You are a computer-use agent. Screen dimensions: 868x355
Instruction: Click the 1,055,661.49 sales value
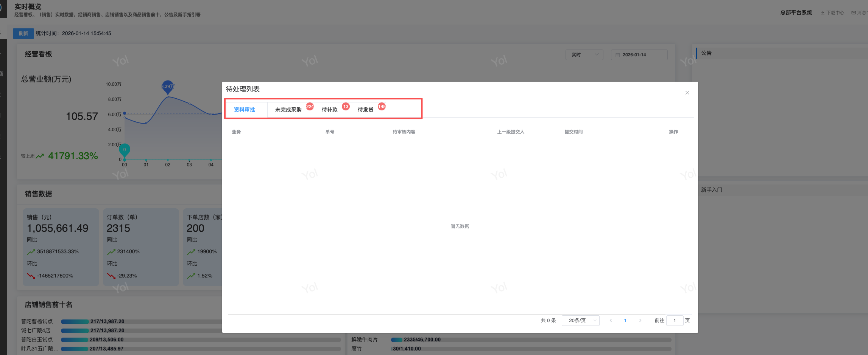click(58, 228)
